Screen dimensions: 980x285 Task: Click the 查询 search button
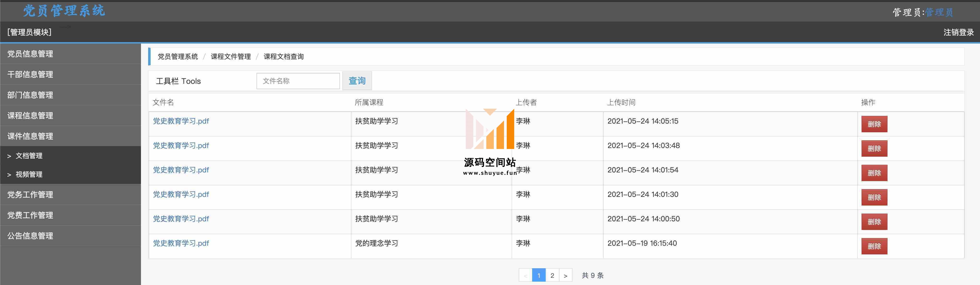point(357,81)
